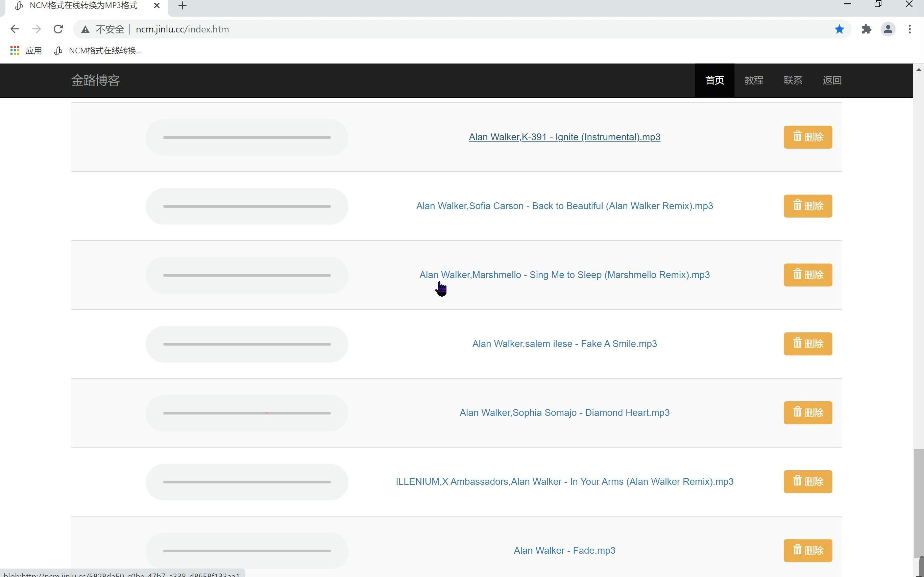Toggle the bookmark star for this page
The height and width of the screenshot is (577, 924).
(839, 29)
